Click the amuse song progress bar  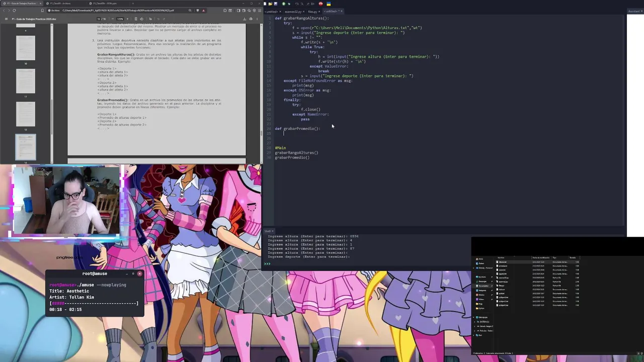[x=94, y=303]
